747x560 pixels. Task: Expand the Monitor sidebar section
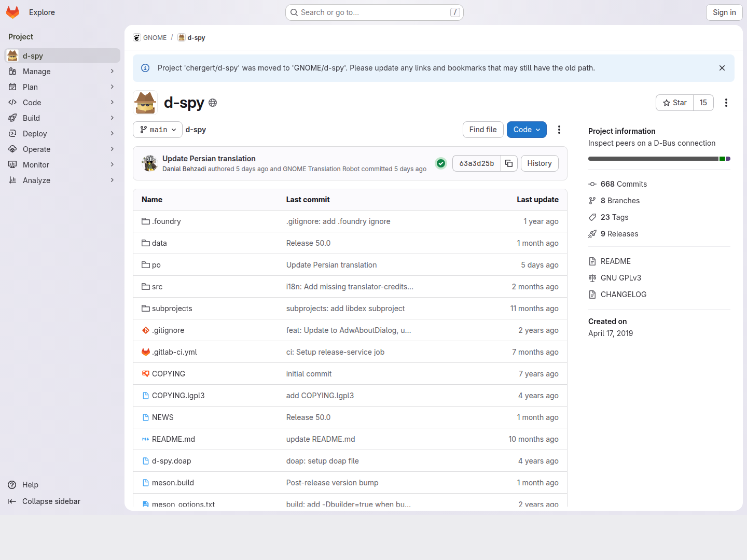point(62,164)
